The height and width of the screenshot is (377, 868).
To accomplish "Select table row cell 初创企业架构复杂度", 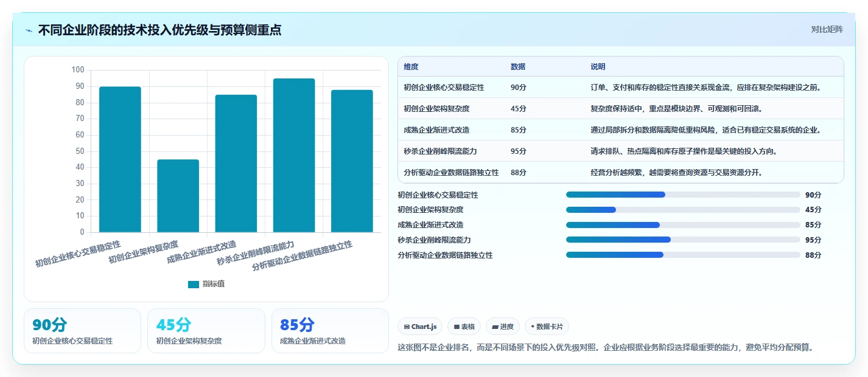I will click(436, 109).
